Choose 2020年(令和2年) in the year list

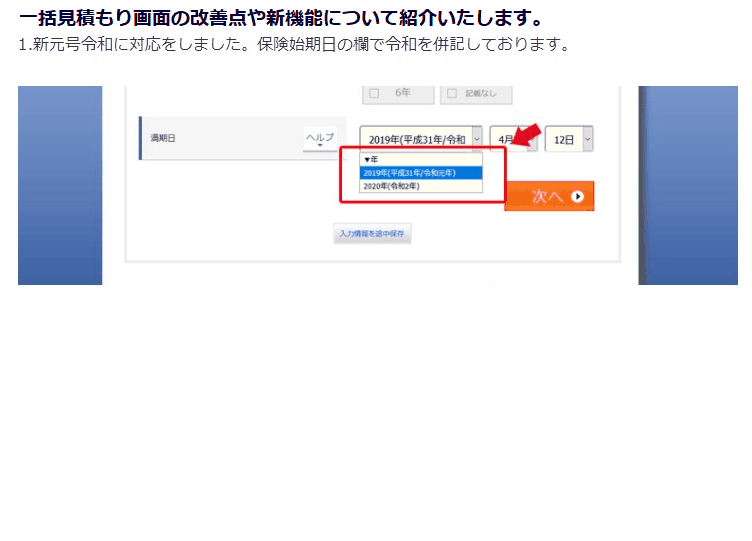point(421,186)
